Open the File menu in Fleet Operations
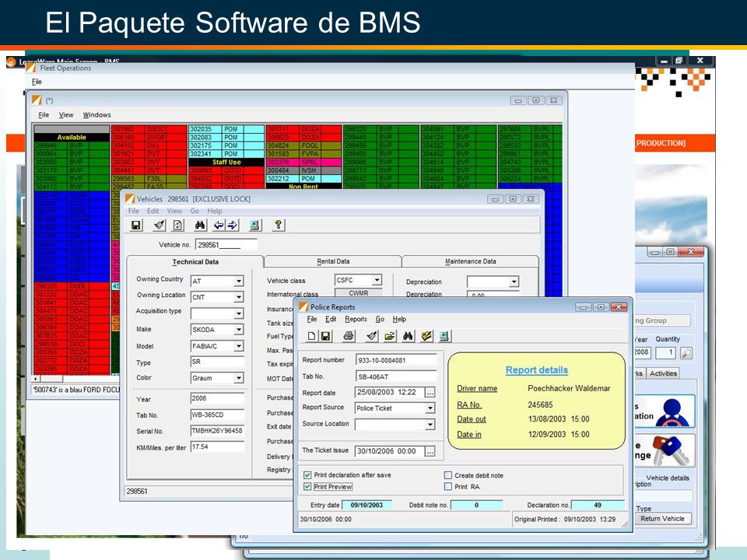This screenshot has width=747, height=560. click(37, 82)
